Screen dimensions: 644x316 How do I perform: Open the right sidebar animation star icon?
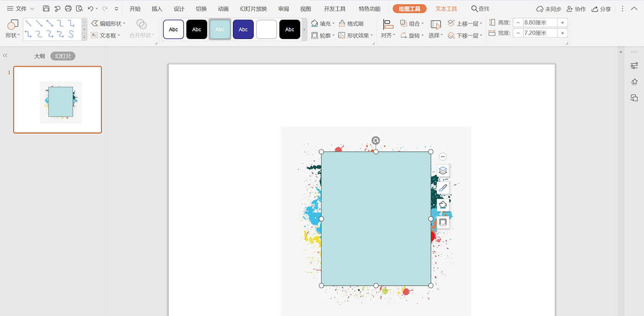pyautogui.click(x=634, y=82)
